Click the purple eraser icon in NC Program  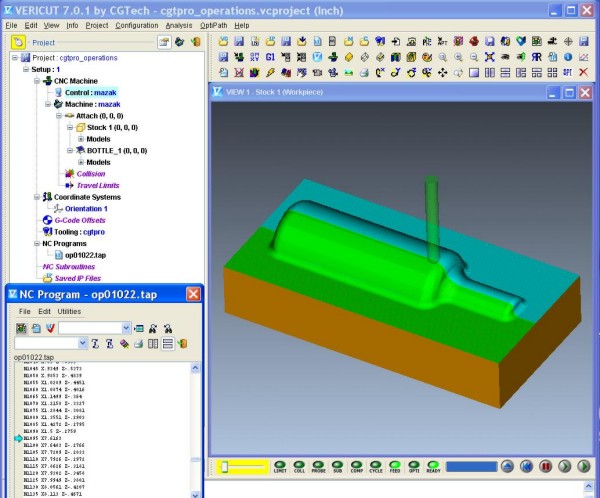[124, 344]
